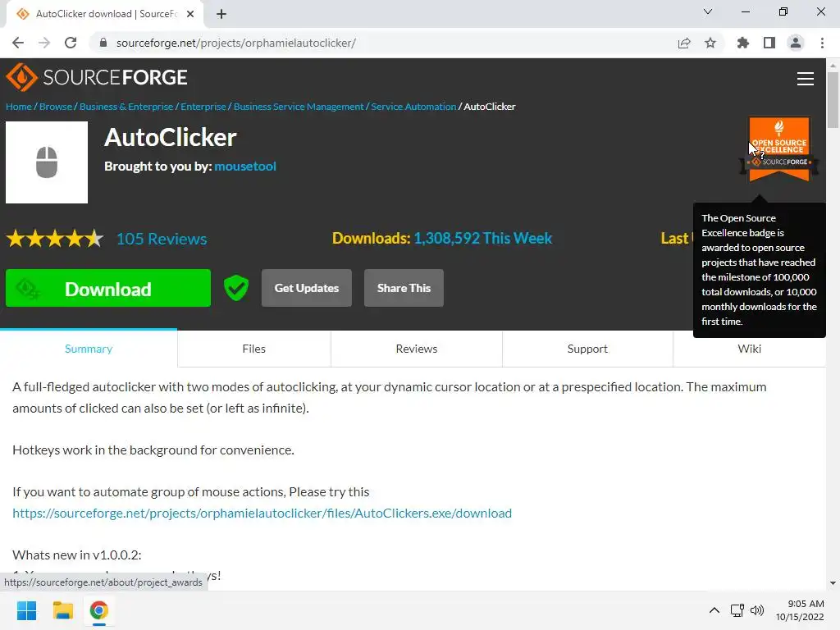Screen dimensions: 840x630
Task: Click the green Download button
Action: [x=108, y=288]
